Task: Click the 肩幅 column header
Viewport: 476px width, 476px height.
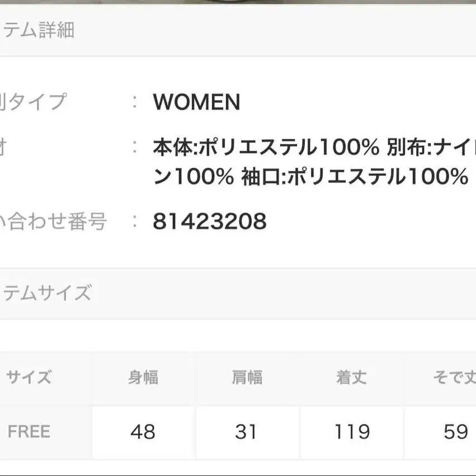Action: (247, 378)
